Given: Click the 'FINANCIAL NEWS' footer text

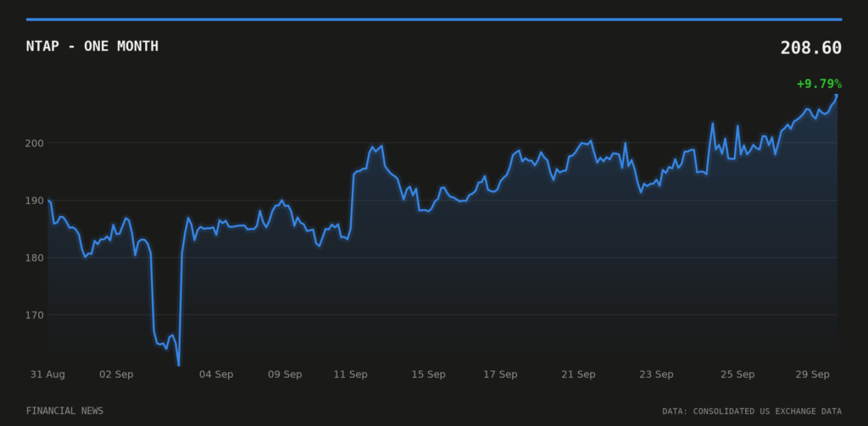Looking at the screenshot, I should click(x=64, y=411).
